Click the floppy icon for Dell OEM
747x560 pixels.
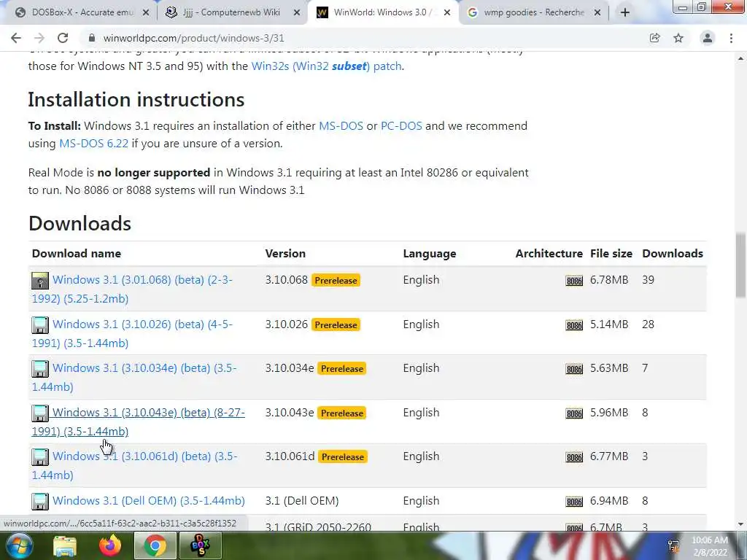40,502
